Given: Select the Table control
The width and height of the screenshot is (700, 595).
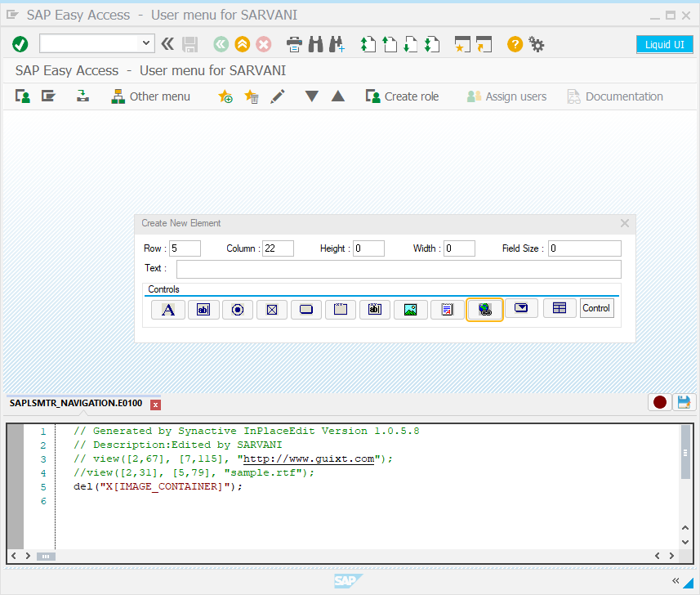Looking at the screenshot, I should [560, 308].
